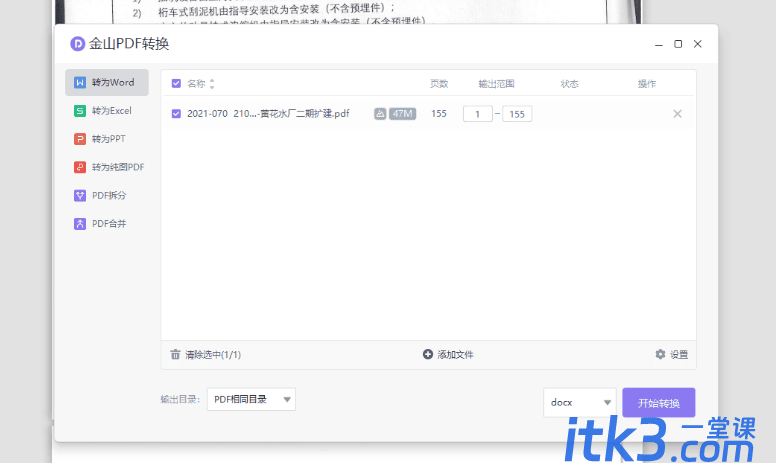Open the docx output format dropdown
This screenshot has height=463, width=776.
pyautogui.click(x=580, y=403)
